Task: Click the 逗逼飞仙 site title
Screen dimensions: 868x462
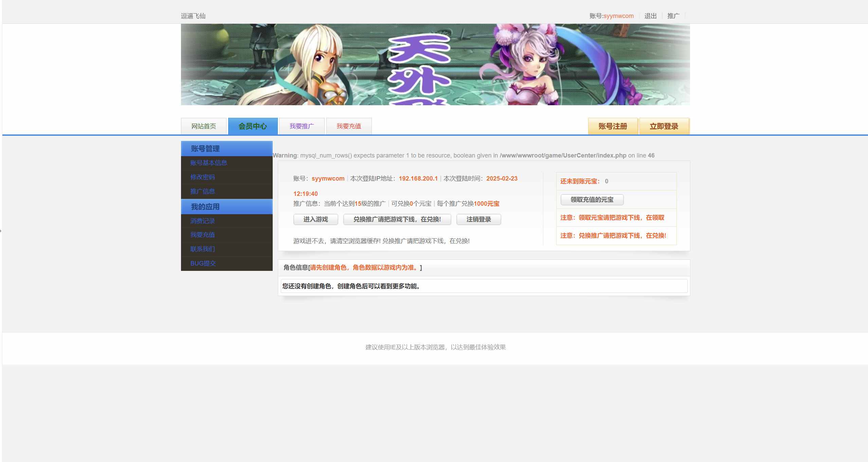Action: pyautogui.click(x=193, y=16)
